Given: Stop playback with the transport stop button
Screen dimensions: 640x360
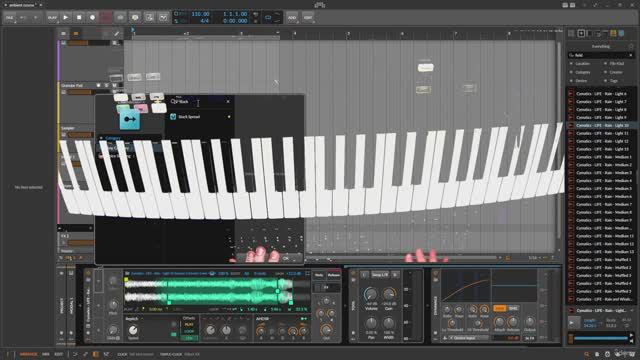Looking at the screenshot, I should [79, 18].
